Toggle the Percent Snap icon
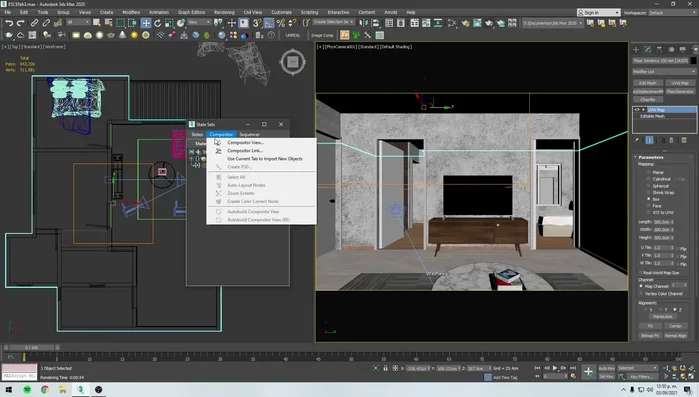This screenshot has height=397, width=699. (280, 23)
